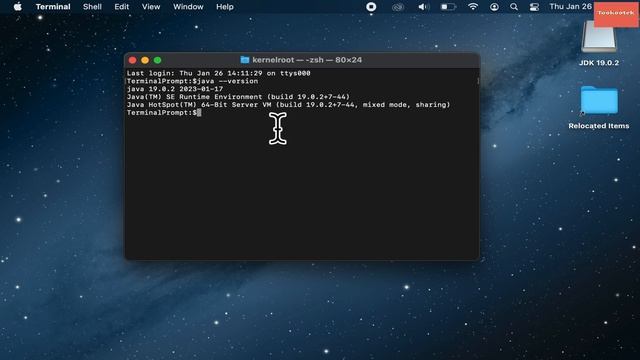Click the user account menu bar icon
The width and height of the screenshot is (640, 360).
tap(494, 7)
